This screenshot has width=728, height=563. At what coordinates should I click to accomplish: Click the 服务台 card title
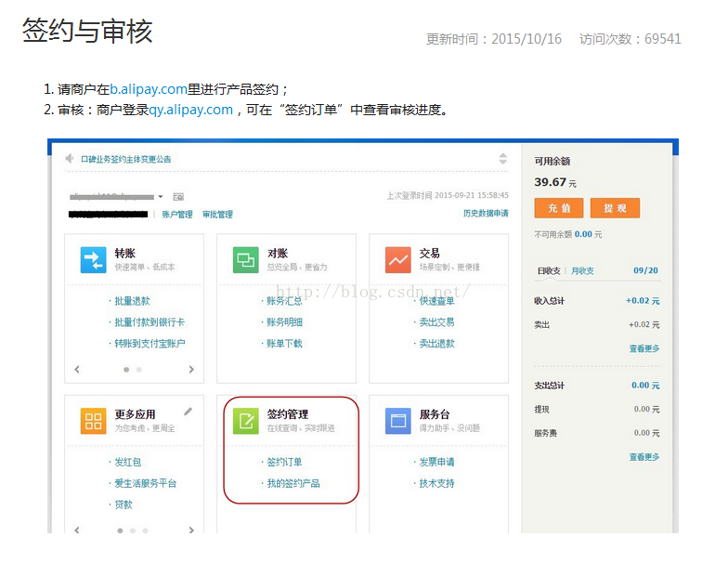tap(435, 414)
